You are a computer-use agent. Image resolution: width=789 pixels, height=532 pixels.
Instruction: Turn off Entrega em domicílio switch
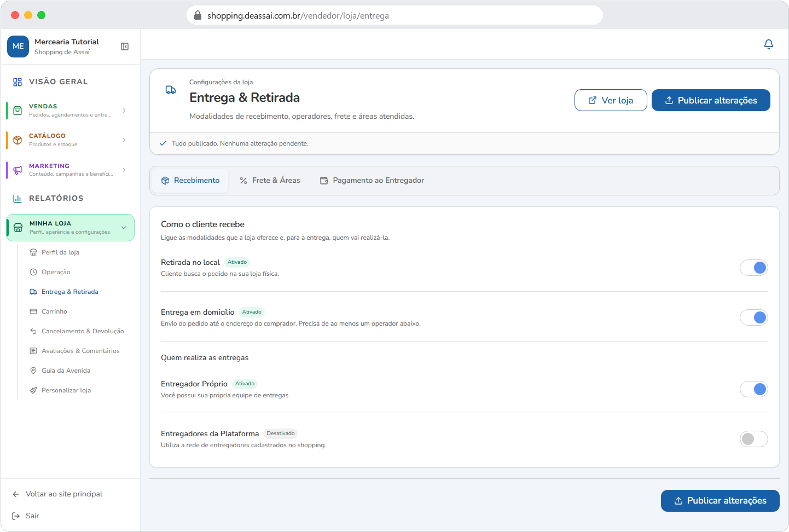pyautogui.click(x=754, y=317)
